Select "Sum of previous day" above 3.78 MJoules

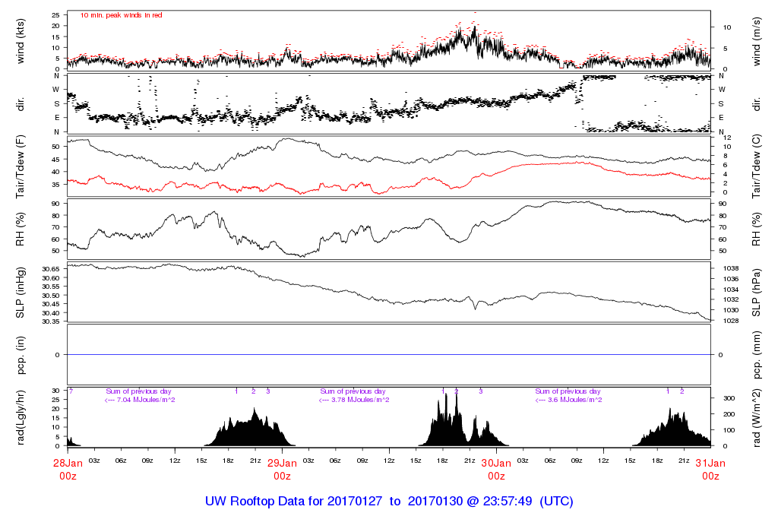point(353,391)
